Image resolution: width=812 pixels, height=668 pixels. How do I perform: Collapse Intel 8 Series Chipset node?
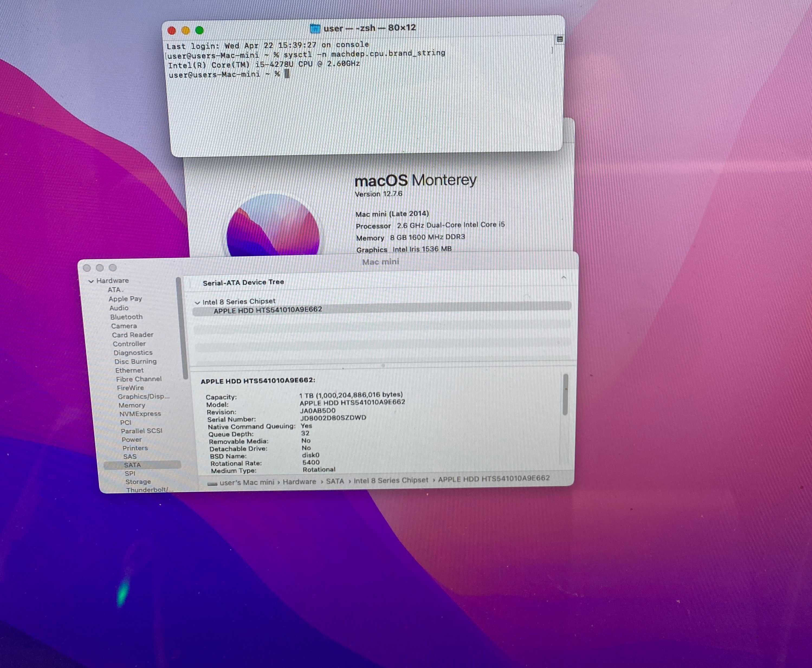click(x=198, y=303)
